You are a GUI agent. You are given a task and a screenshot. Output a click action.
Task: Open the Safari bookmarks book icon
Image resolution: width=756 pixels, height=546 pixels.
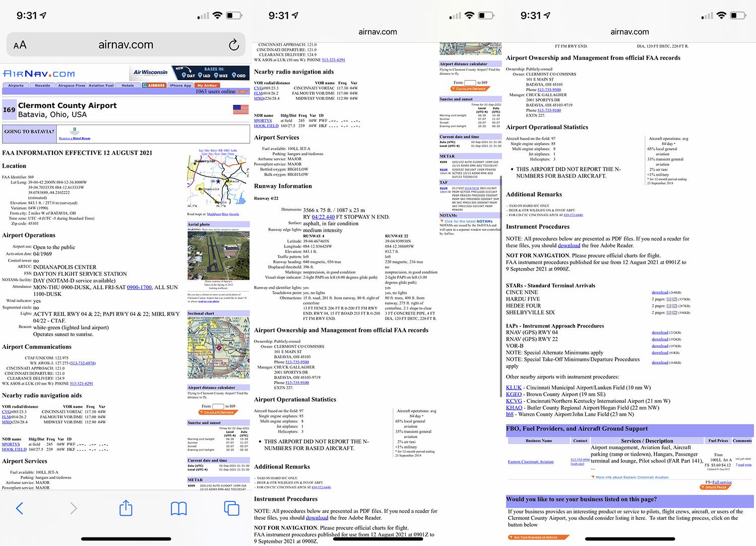click(x=178, y=508)
